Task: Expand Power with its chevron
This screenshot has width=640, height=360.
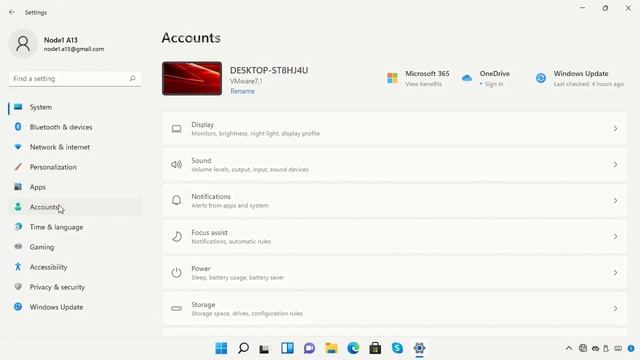Action: pos(615,273)
